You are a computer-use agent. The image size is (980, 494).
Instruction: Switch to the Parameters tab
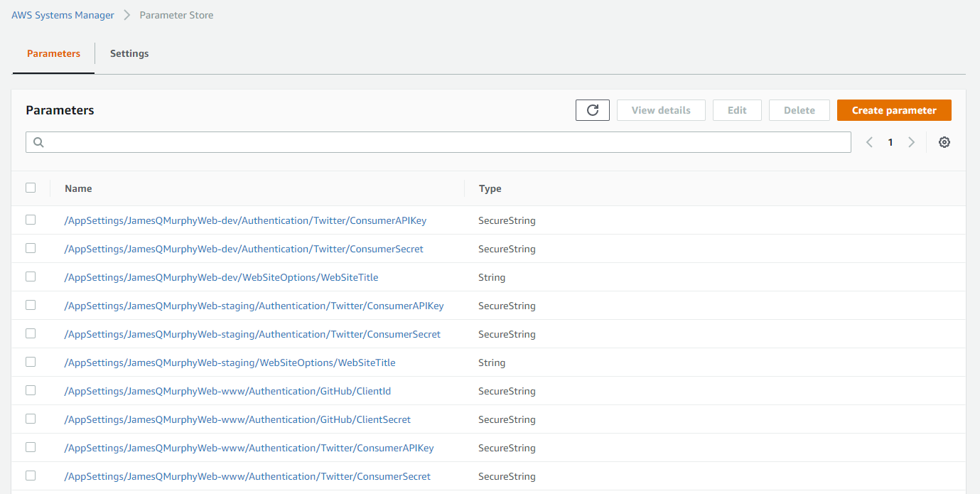pyautogui.click(x=53, y=53)
